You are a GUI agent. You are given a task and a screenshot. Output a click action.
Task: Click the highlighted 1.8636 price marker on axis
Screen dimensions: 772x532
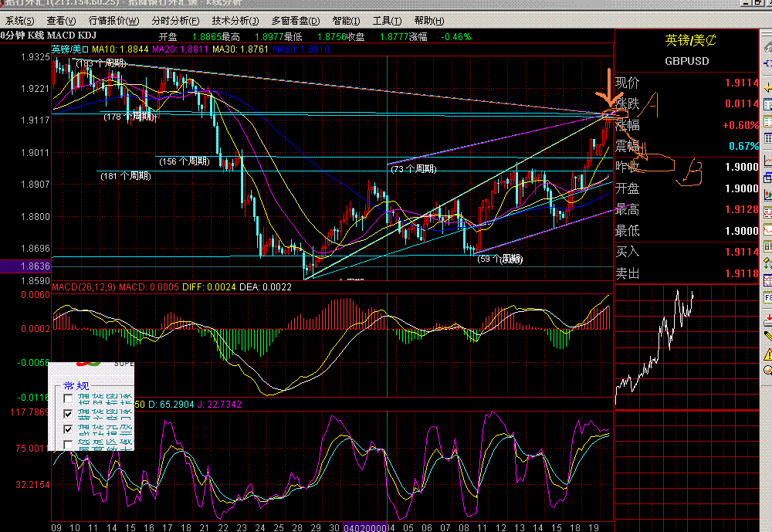(25, 266)
